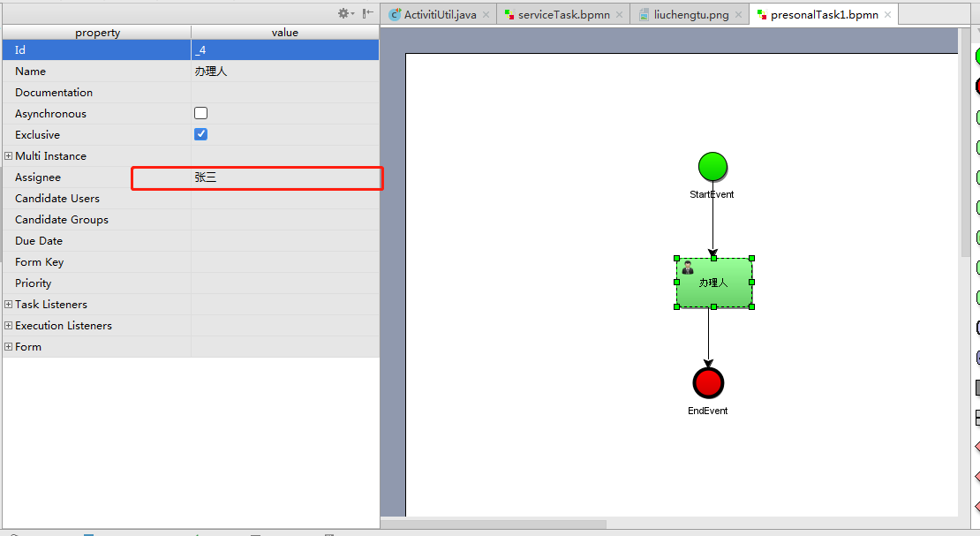The height and width of the screenshot is (536, 980).
Task: Click the StartEvent label text
Action: [712, 194]
